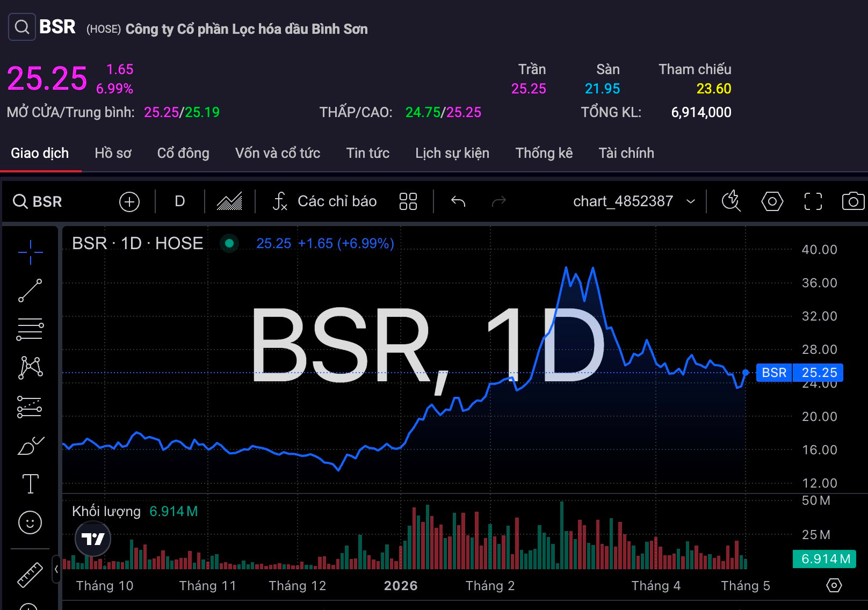Open the time axis settings hexagon icon

(x=834, y=585)
